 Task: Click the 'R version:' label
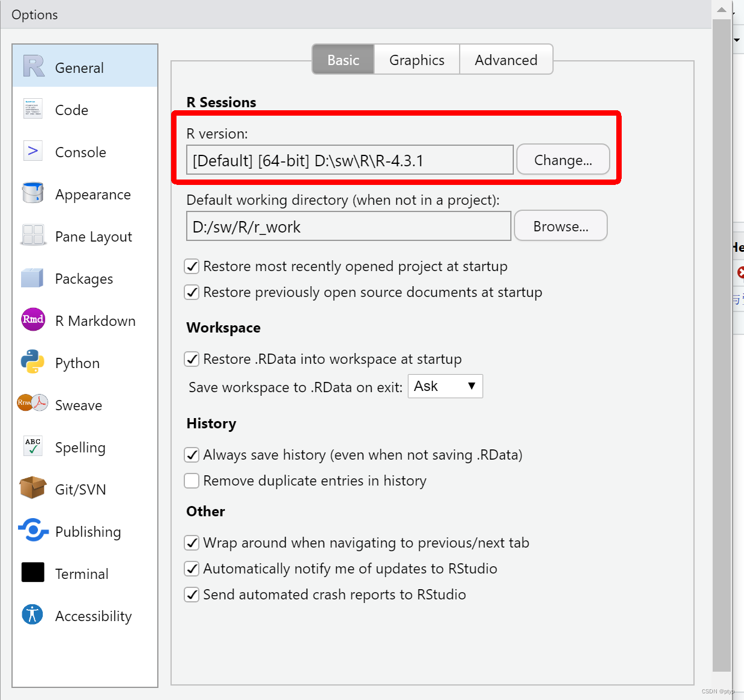click(x=217, y=134)
